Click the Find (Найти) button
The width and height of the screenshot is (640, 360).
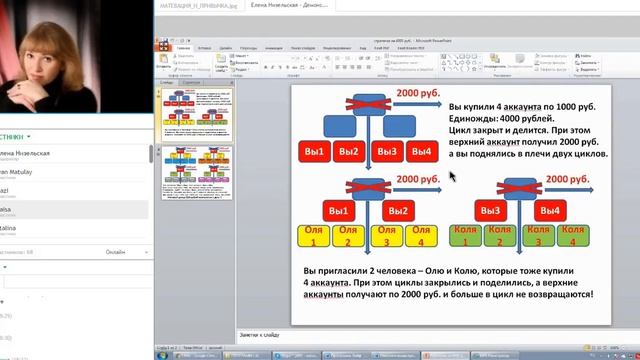tap(583, 56)
